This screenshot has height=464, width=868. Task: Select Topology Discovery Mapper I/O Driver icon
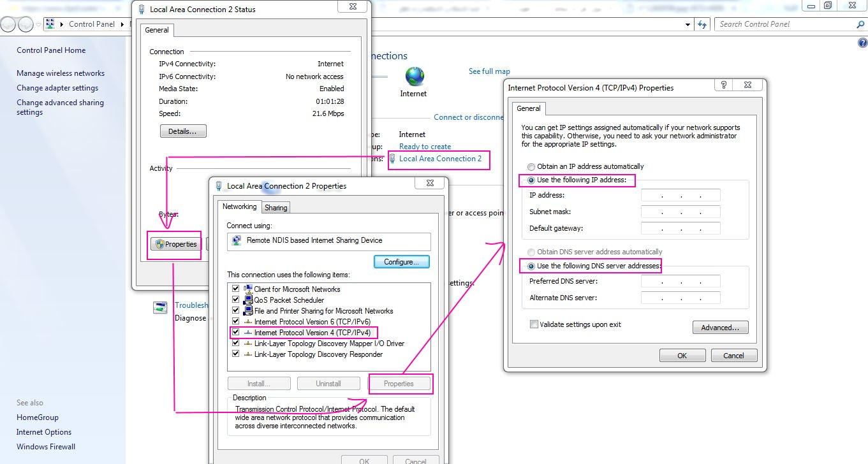point(248,344)
